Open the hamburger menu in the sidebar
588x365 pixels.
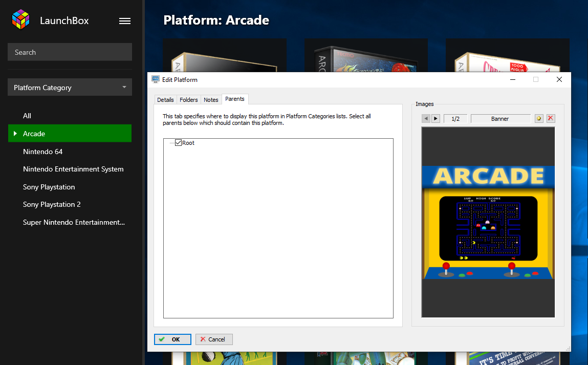(125, 21)
